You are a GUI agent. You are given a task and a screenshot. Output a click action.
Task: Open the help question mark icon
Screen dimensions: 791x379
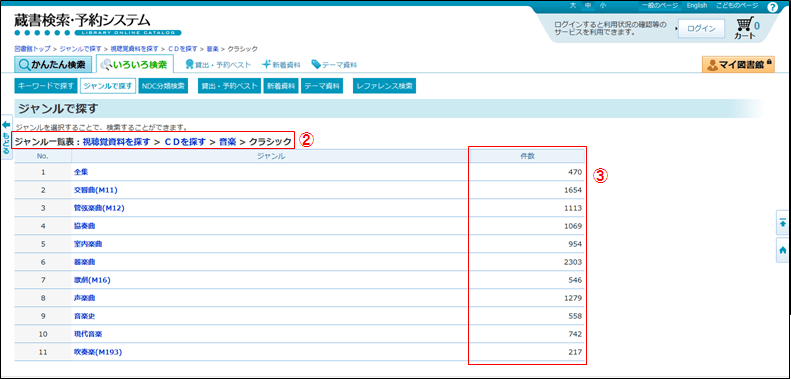(772, 7)
